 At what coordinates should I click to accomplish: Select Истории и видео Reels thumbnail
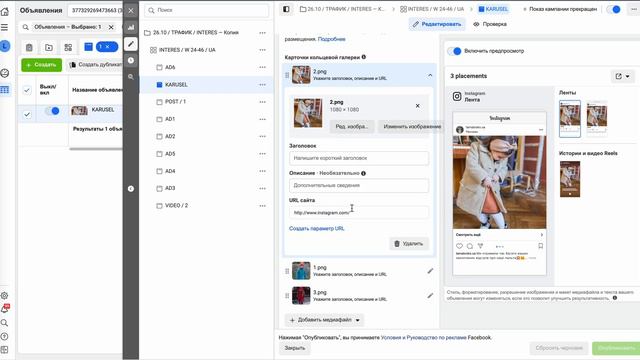click(x=570, y=179)
